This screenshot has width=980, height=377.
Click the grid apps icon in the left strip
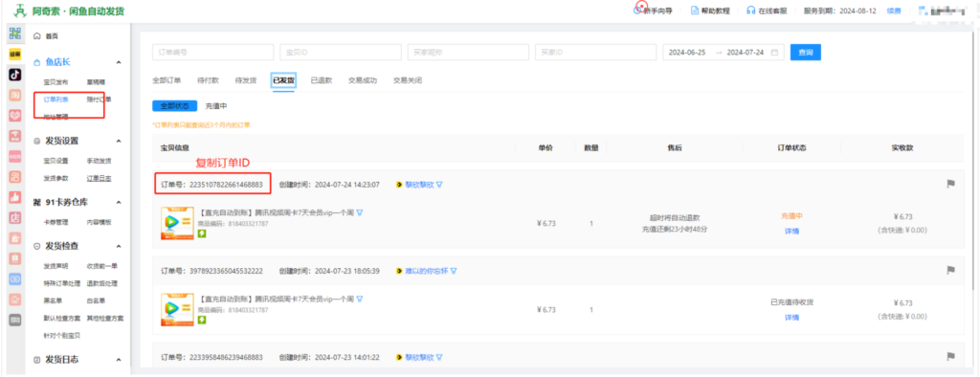click(x=15, y=33)
